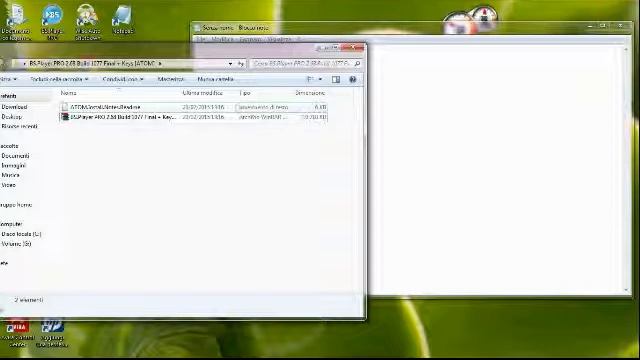Click inside the Notepad text area
This screenshot has width=640, height=360.
point(496,169)
